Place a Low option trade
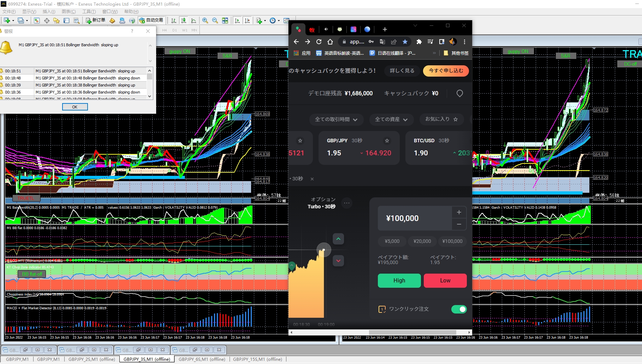 pyautogui.click(x=445, y=280)
